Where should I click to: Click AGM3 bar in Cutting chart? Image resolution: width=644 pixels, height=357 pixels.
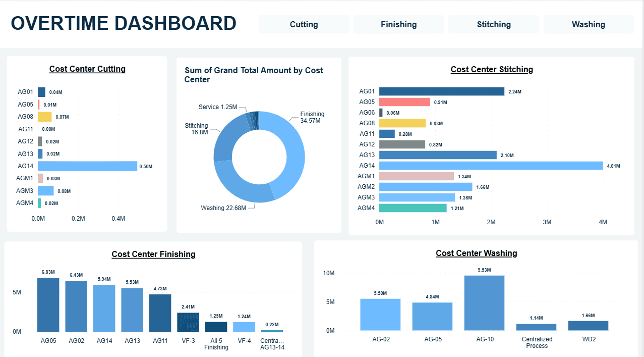[45, 191]
